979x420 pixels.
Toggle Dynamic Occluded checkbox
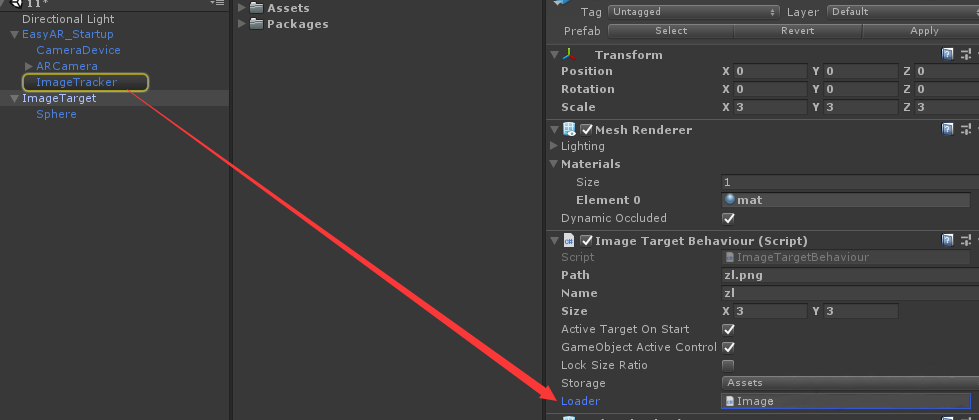coord(728,218)
